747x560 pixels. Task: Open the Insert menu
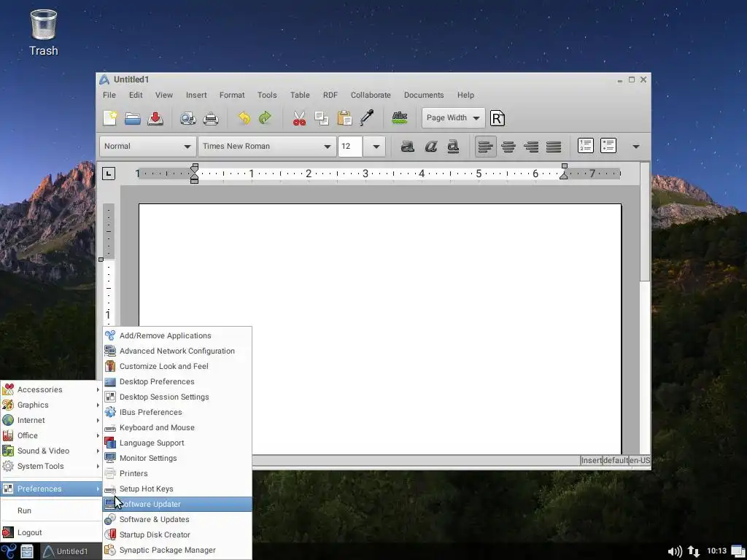[x=196, y=95]
